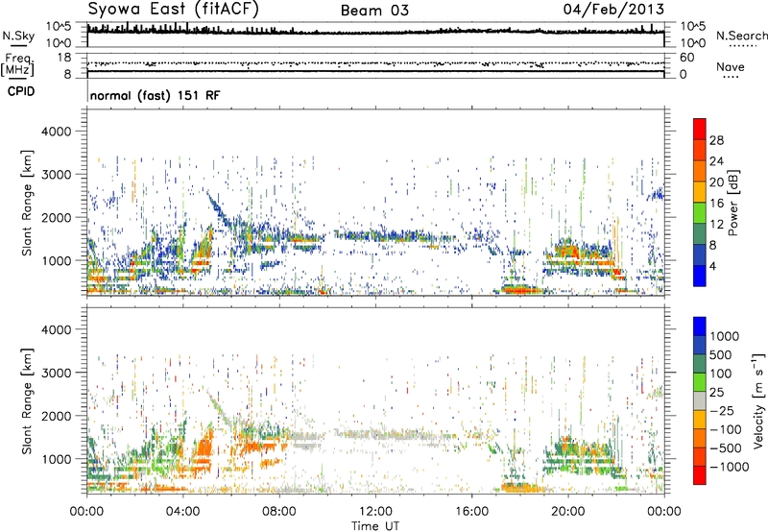The height and width of the screenshot is (532, 768).
Task: Click the '-500' velocity colorbar value
Action: tap(726, 448)
